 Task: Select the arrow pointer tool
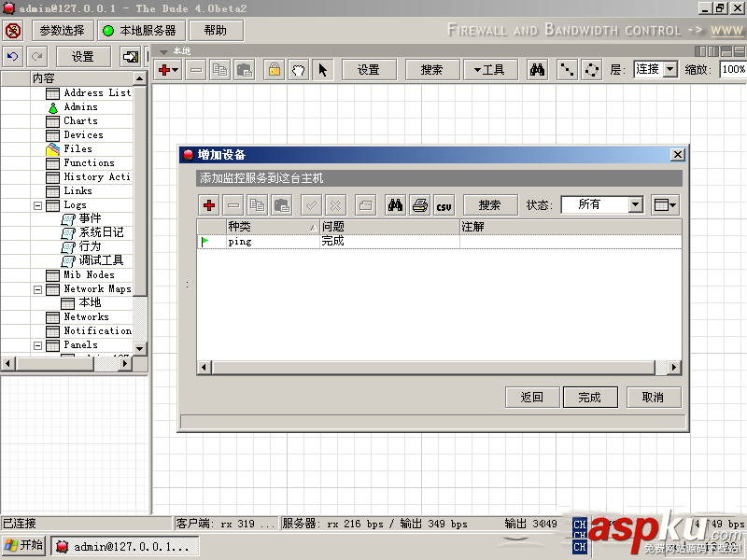[322, 70]
